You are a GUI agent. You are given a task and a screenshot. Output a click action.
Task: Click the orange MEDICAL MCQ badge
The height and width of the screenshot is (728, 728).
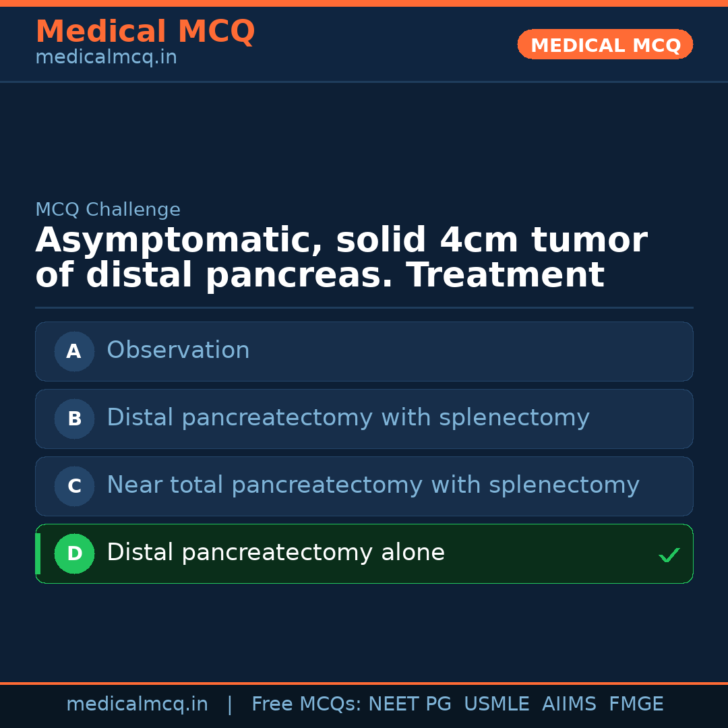pyautogui.click(x=605, y=45)
